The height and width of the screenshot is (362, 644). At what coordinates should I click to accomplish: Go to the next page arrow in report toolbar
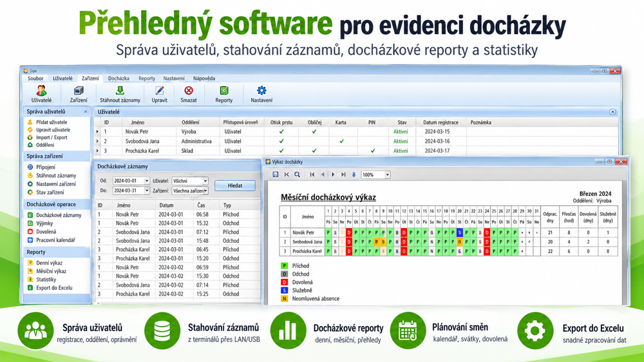pos(333,175)
